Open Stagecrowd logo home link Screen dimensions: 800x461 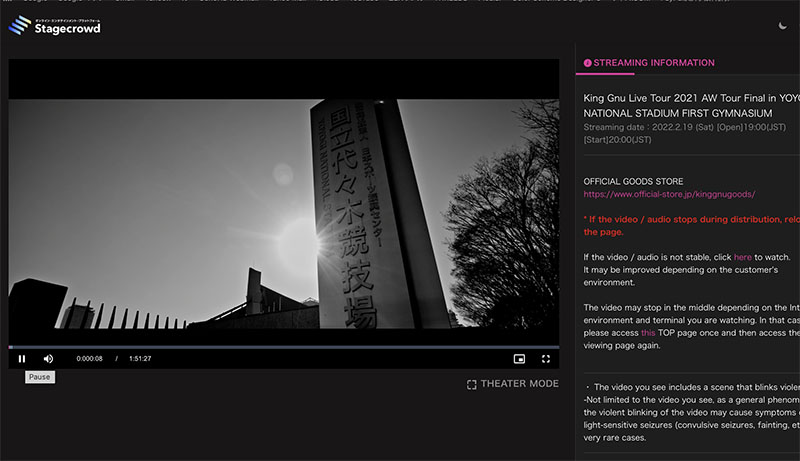(x=55, y=25)
